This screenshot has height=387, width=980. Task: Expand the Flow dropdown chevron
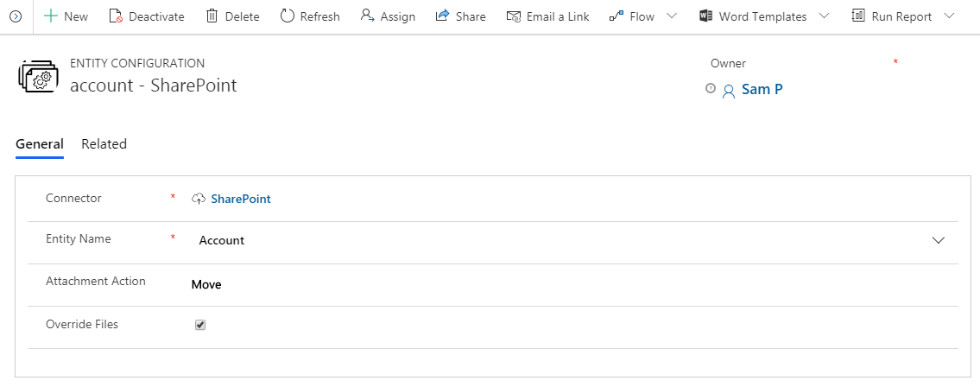point(672,16)
